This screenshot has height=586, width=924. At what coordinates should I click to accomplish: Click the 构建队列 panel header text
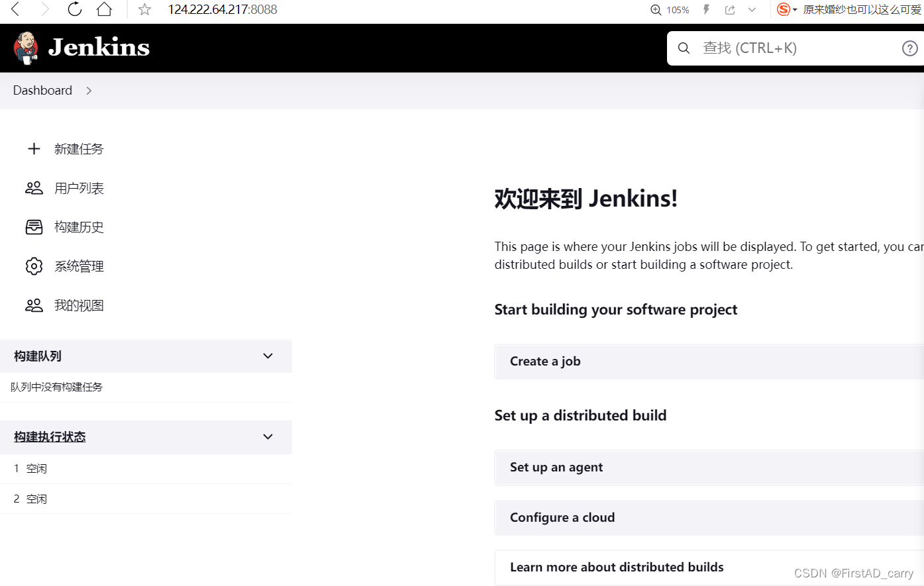pos(38,356)
